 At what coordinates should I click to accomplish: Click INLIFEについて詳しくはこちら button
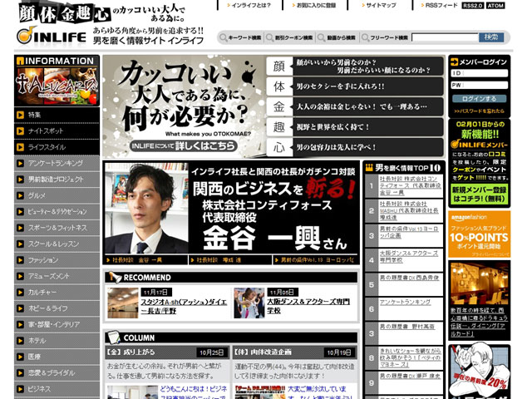pos(183,146)
